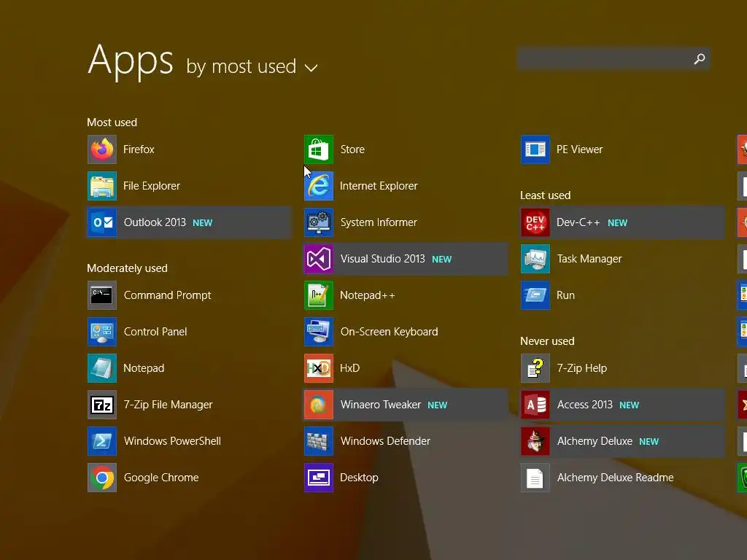Select the 'Alchemy Deluxe Readme' label
747x560 pixels.
click(616, 478)
